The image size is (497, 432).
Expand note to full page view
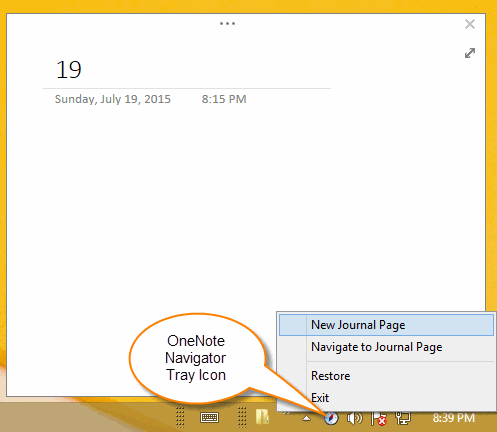tap(470, 53)
